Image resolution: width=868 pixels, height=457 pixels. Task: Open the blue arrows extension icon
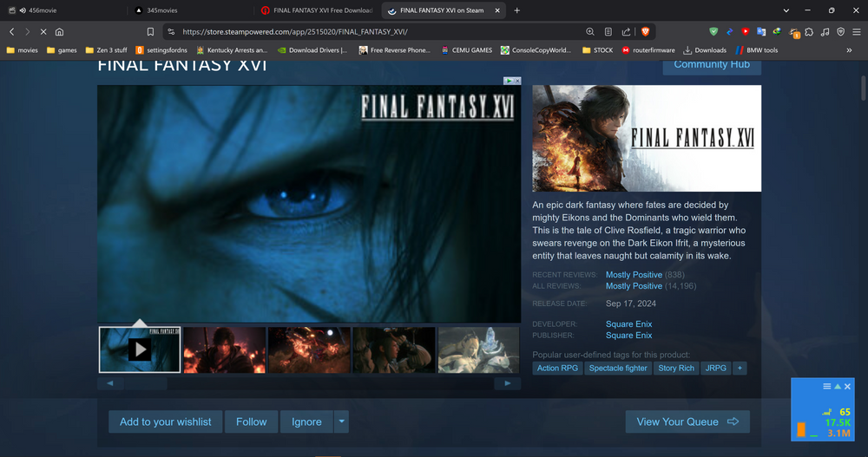(x=730, y=32)
